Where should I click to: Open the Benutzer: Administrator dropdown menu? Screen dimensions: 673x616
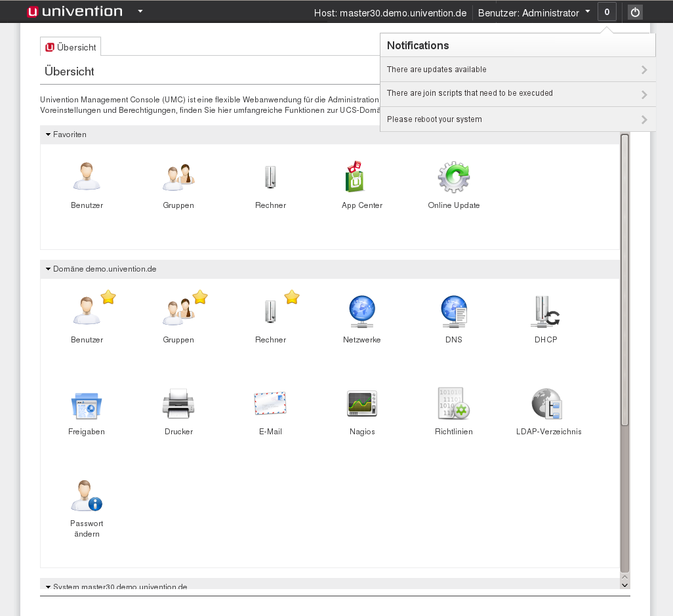tap(534, 12)
